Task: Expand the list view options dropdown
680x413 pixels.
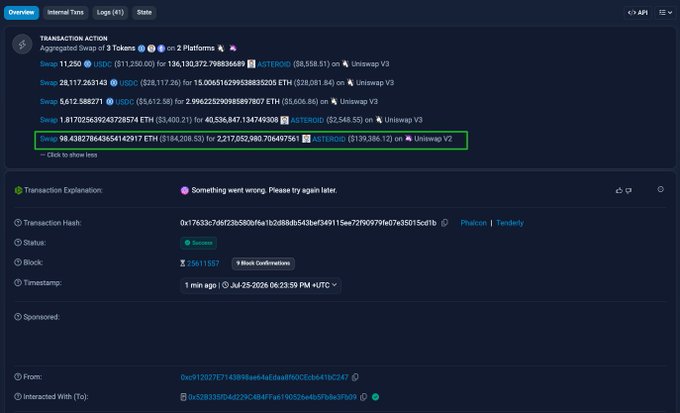Action: point(665,13)
